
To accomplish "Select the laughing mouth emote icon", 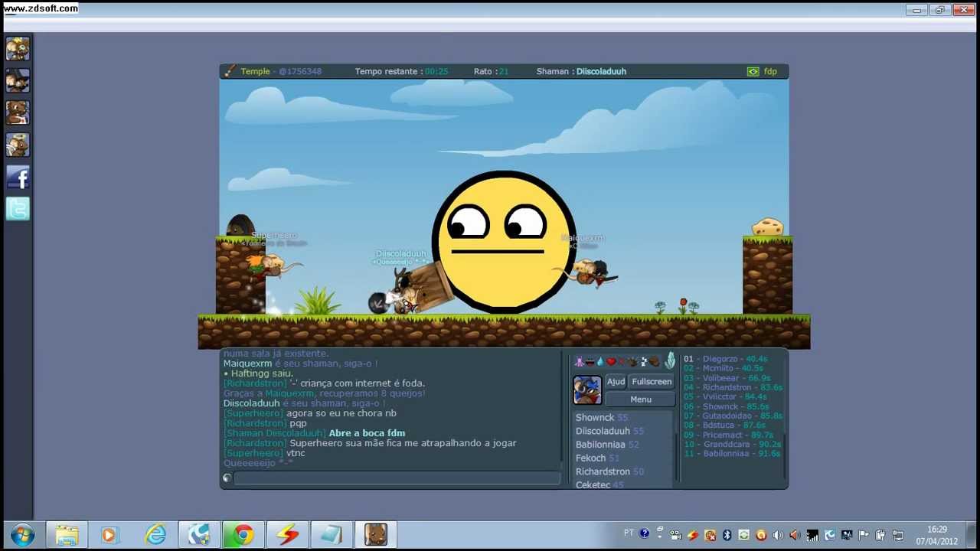I will (590, 361).
